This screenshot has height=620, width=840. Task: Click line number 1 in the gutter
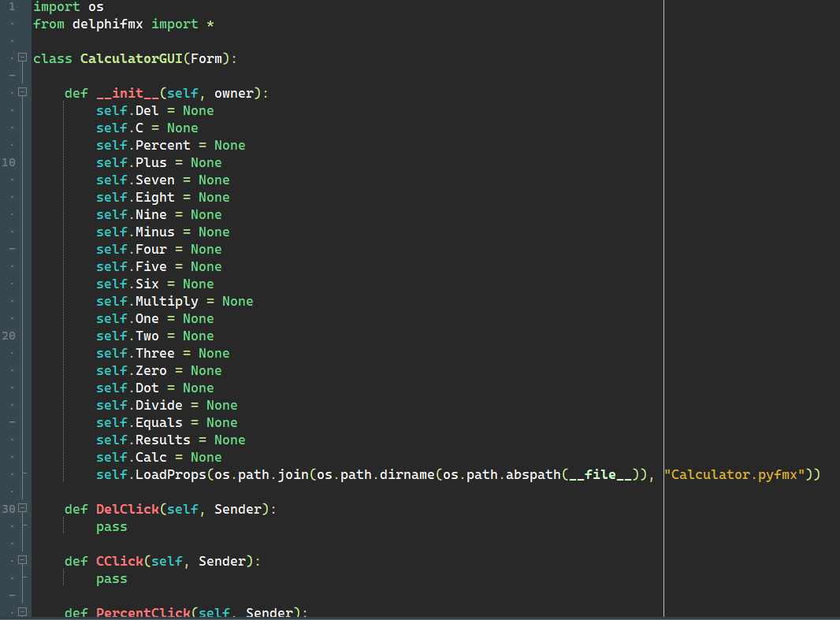pos(12,7)
